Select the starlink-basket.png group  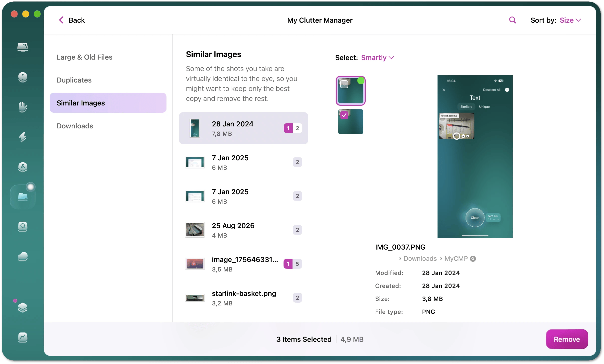click(x=244, y=298)
